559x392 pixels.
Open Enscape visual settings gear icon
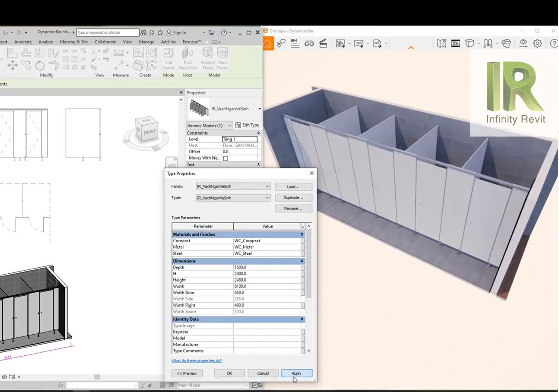pyautogui.click(x=537, y=43)
